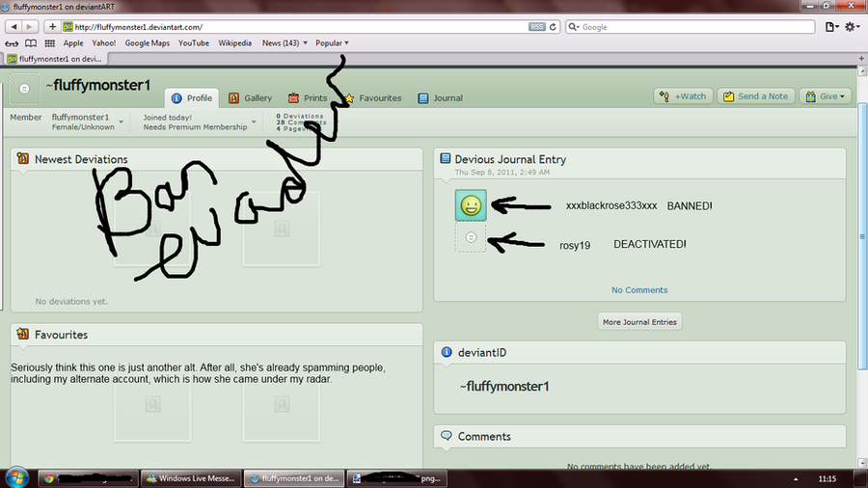The height and width of the screenshot is (488, 868).
Task: Click the green smiley avatar of xxxblackrose333xxx
Action: coord(471,205)
